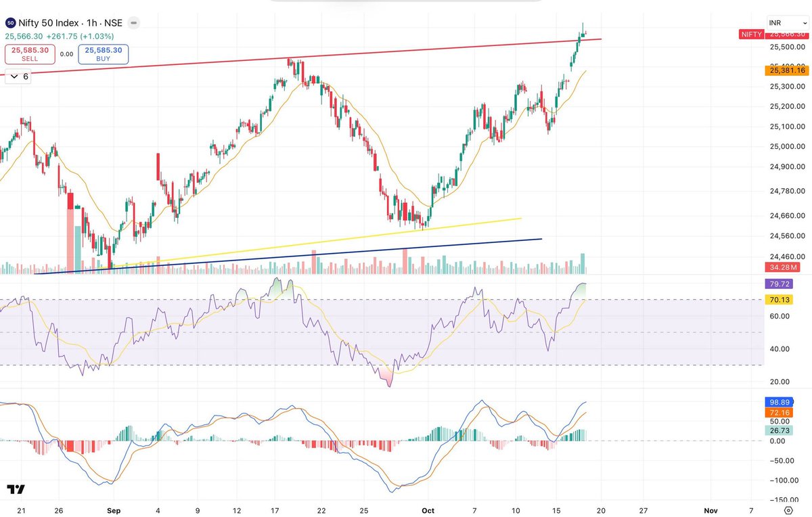The height and width of the screenshot is (517, 812).
Task: Click the BUY button showing 25,585.30
Action: [103, 54]
